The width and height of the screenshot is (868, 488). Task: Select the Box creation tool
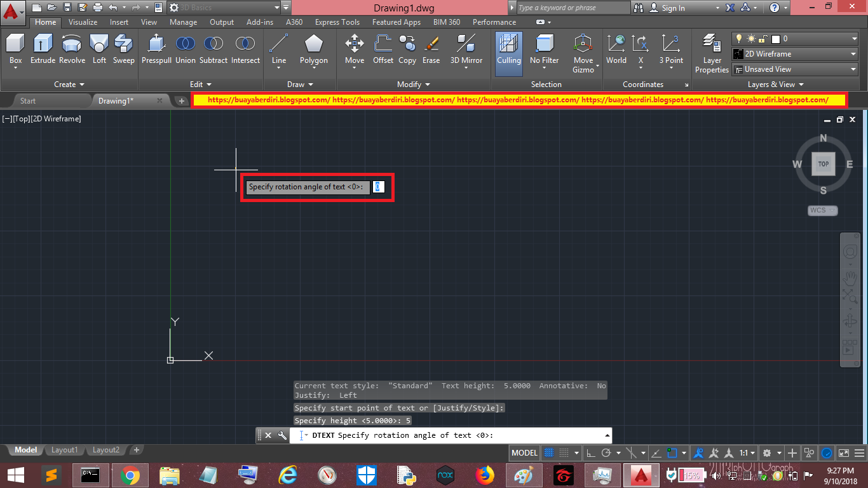[15, 50]
